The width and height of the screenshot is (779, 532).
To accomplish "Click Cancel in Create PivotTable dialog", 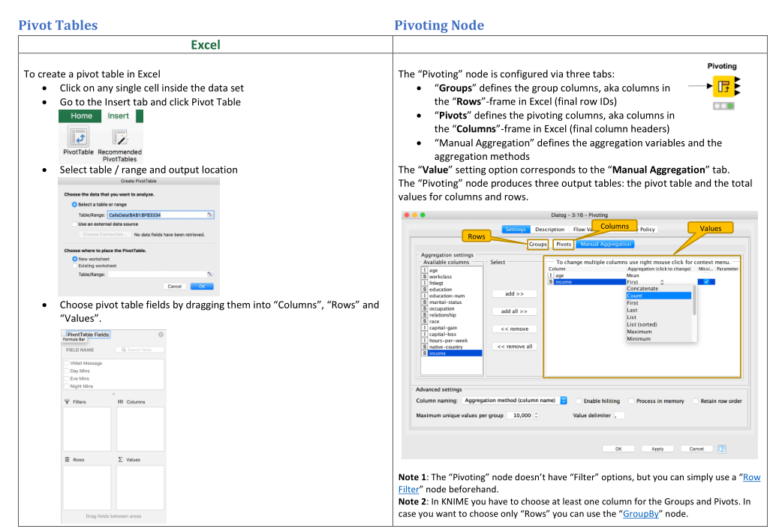I will pos(174,286).
